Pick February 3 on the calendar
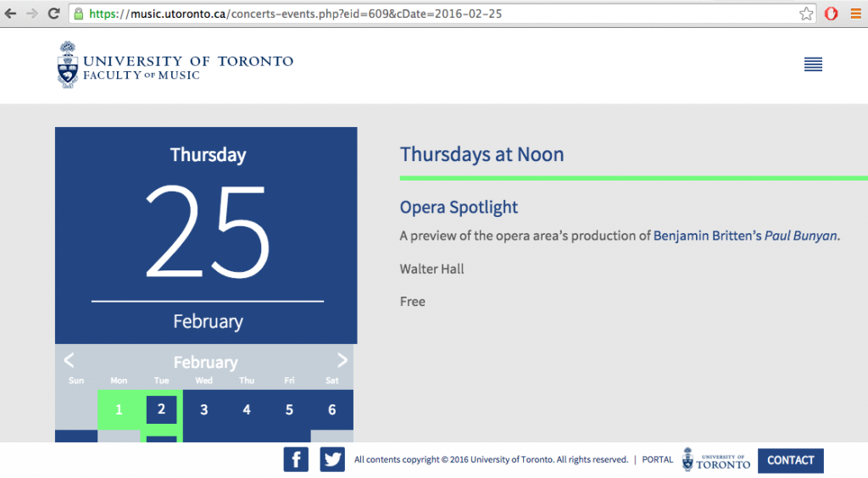Viewport: 868px width, 478px height. 204,410
